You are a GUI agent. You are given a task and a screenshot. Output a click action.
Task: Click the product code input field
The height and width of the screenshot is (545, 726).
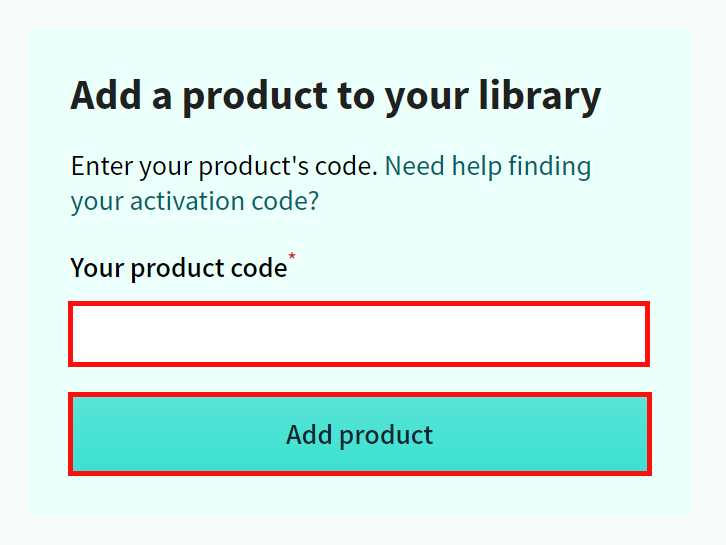[x=359, y=334]
